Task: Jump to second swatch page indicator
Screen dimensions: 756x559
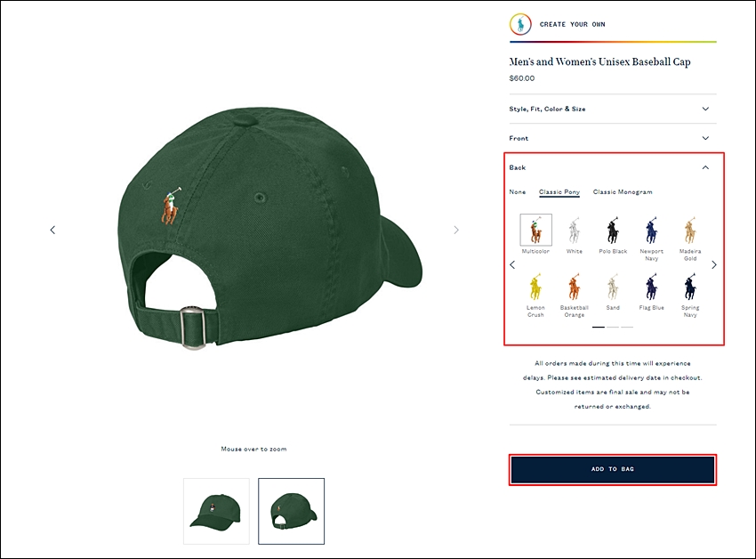Action: pyautogui.click(x=613, y=328)
